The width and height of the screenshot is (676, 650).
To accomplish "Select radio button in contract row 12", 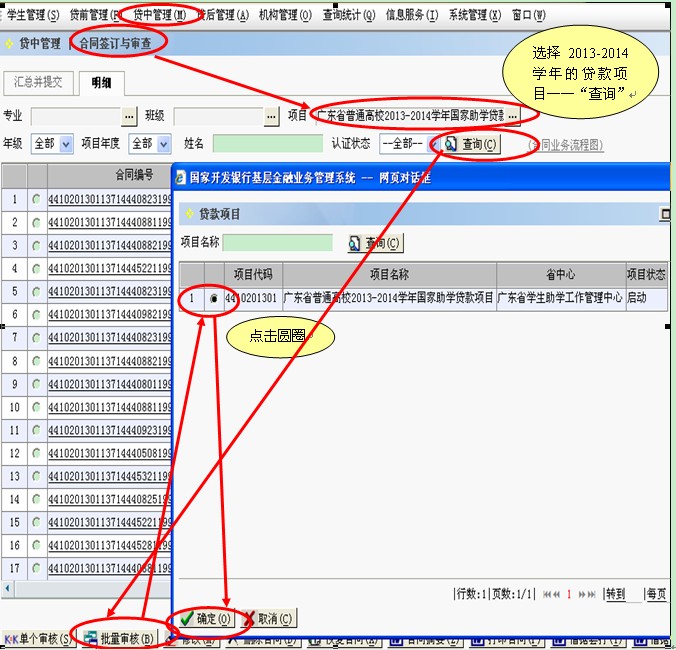I will point(37,453).
